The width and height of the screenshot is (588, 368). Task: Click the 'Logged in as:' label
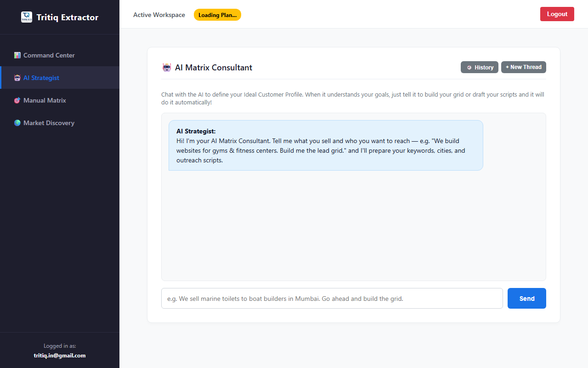point(60,346)
